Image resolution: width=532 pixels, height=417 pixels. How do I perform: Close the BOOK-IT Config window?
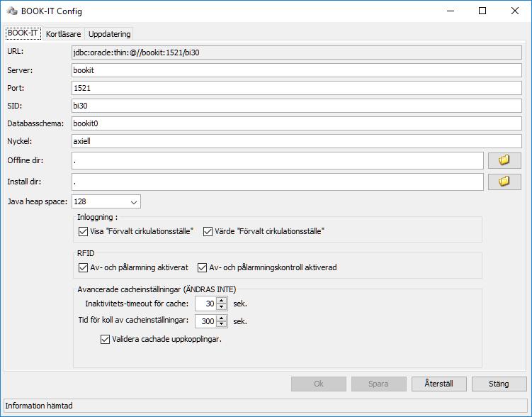click(x=515, y=11)
